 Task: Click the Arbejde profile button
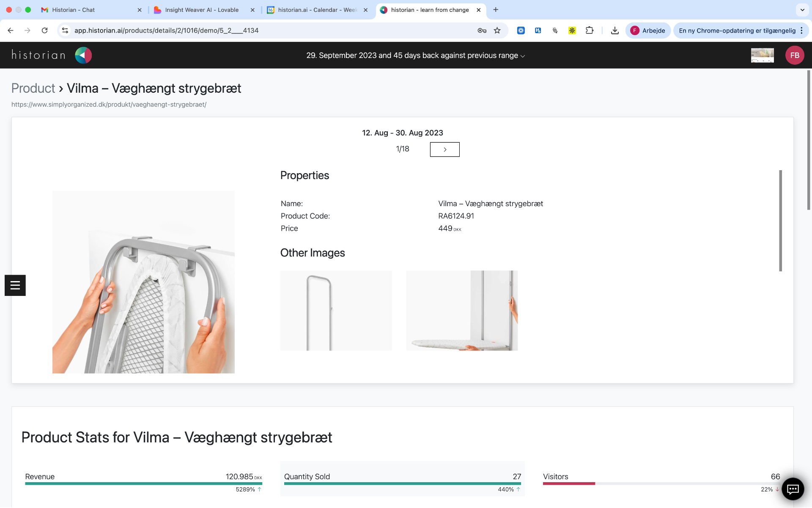click(x=648, y=30)
